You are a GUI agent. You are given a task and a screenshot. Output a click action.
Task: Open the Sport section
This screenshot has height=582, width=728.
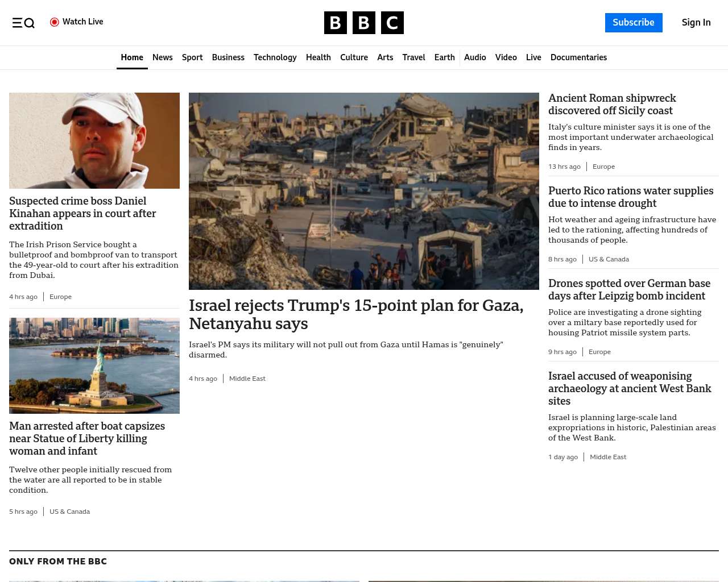click(x=192, y=57)
